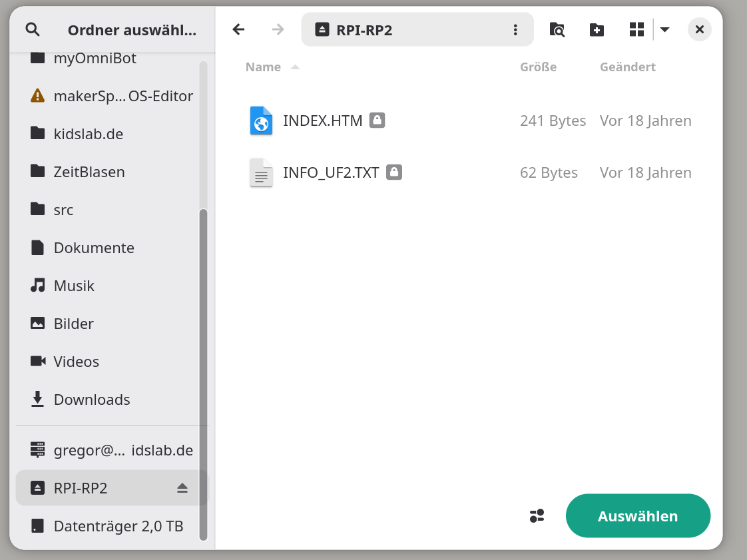This screenshot has height=560, width=747.
Task: Open the view options dropdown arrow
Action: pyautogui.click(x=665, y=29)
